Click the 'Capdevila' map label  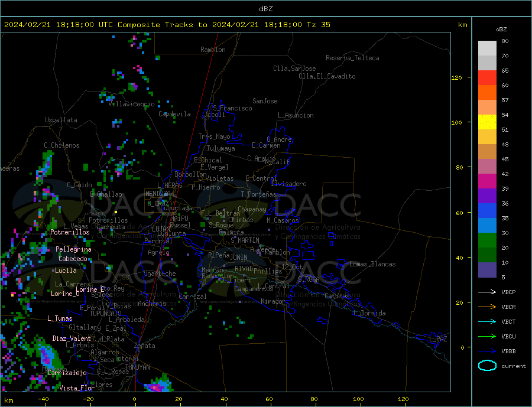coord(175,114)
